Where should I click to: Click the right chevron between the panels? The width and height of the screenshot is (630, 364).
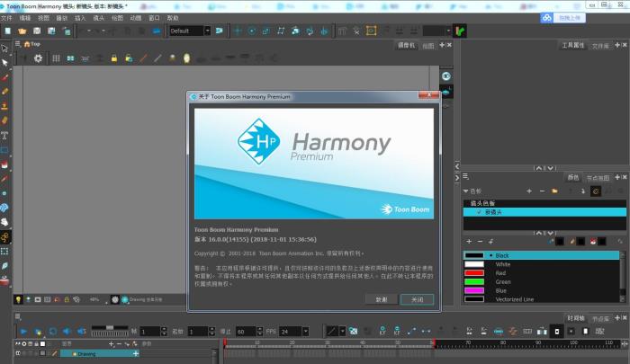click(x=457, y=178)
